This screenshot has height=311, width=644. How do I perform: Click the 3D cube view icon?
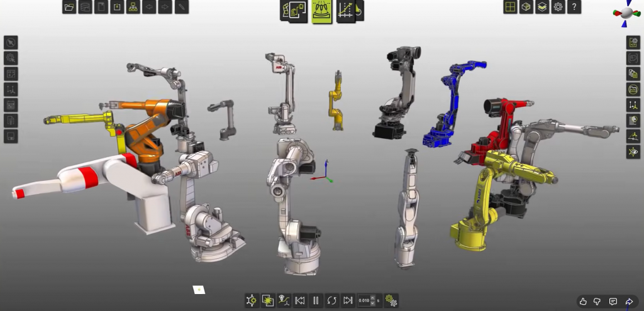526,7
